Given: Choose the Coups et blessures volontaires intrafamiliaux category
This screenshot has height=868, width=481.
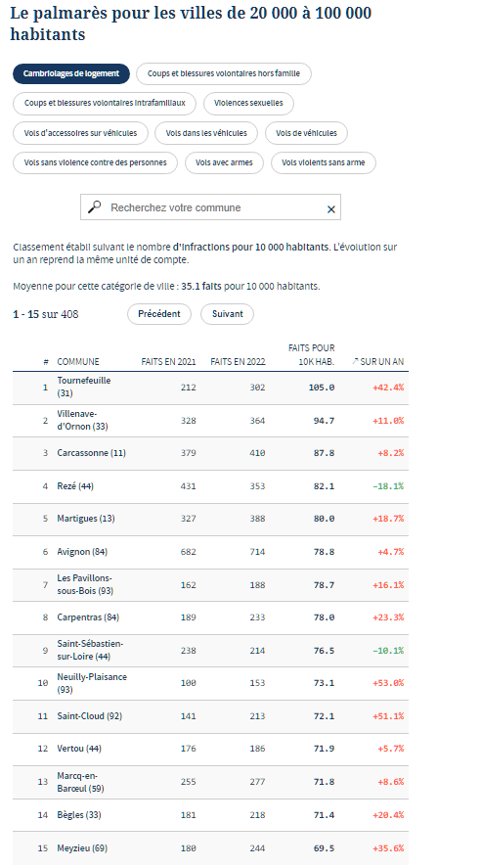Looking at the screenshot, I should pos(105,103).
